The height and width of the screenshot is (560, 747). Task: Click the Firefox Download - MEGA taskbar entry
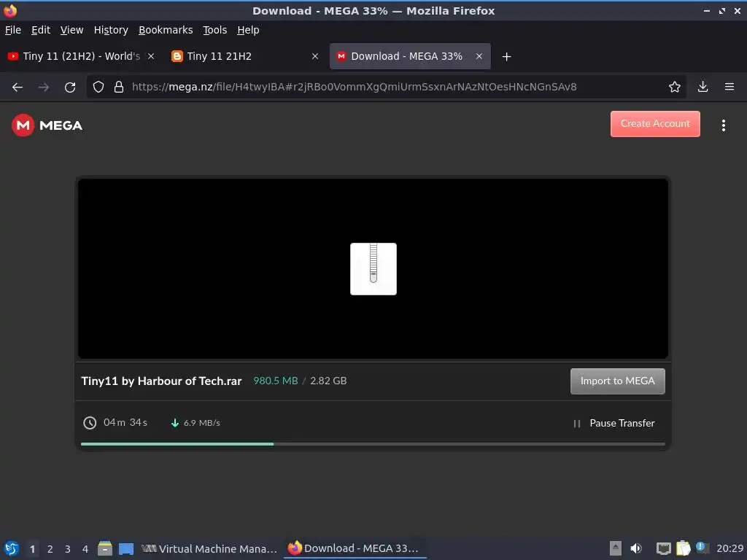[355, 548]
